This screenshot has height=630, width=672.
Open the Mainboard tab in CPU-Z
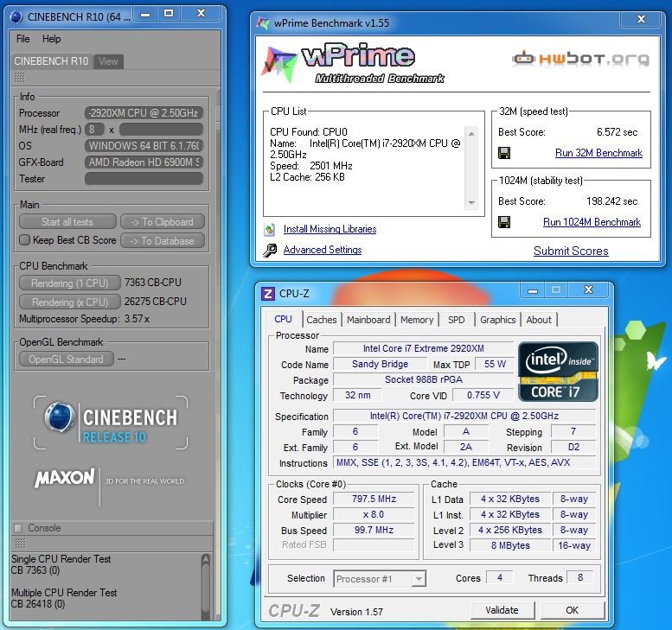point(368,320)
